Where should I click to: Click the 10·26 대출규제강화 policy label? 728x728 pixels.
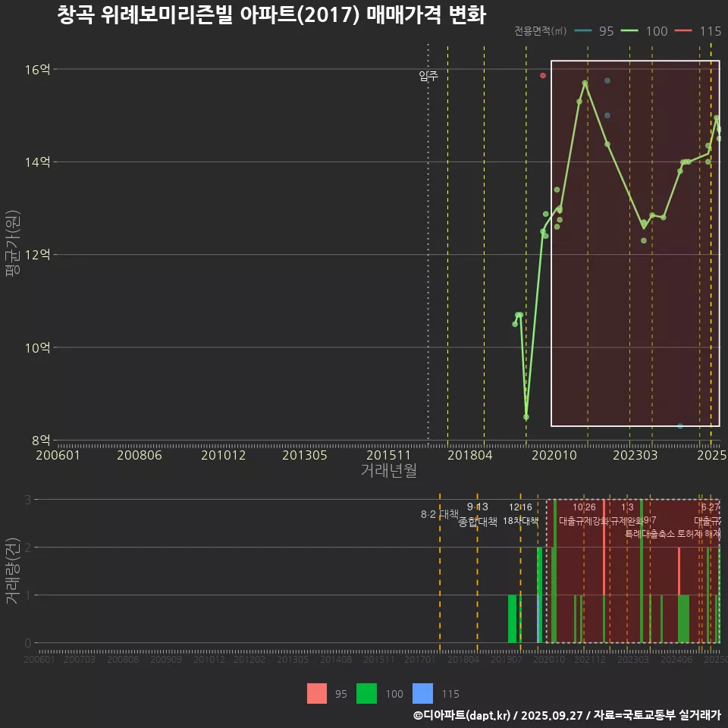point(584,514)
